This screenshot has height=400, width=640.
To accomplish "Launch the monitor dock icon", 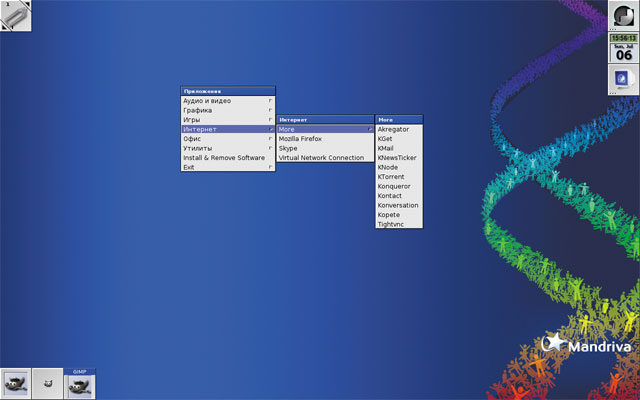I will point(624,79).
